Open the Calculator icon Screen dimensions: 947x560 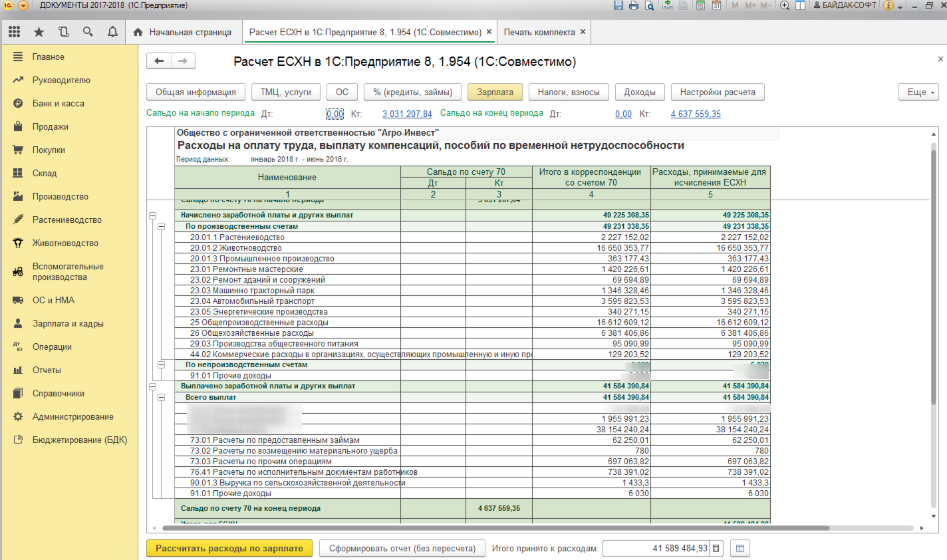(x=700, y=5)
